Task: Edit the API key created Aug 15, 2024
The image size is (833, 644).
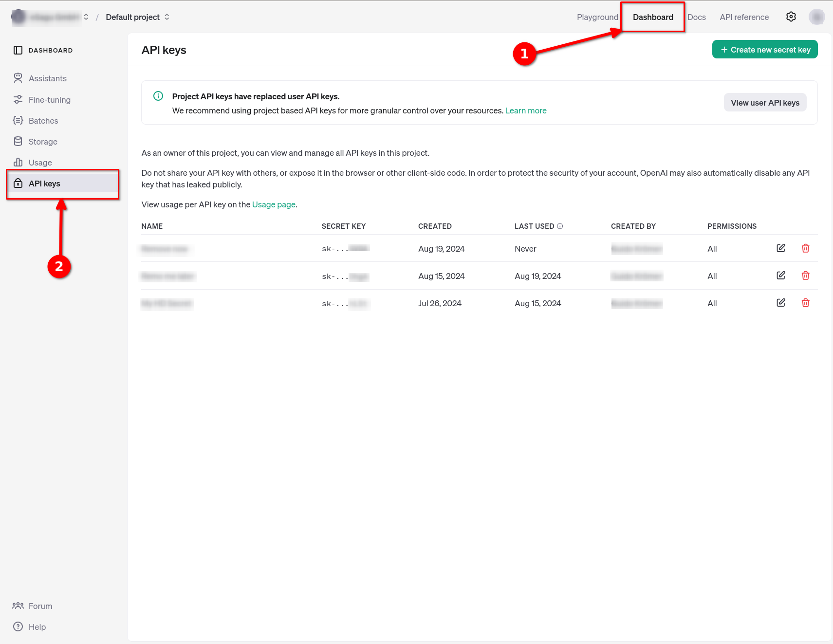Action: 780,276
